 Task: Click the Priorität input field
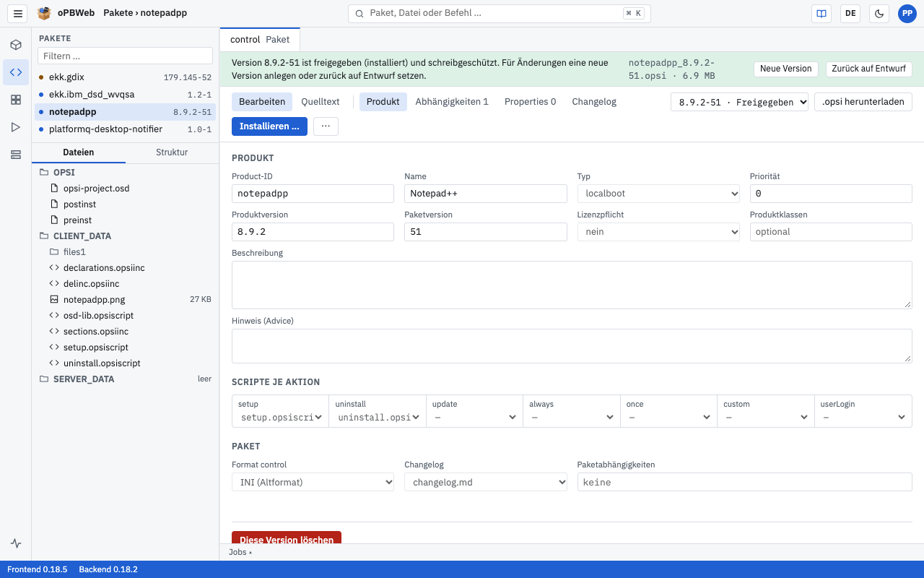(831, 194)
